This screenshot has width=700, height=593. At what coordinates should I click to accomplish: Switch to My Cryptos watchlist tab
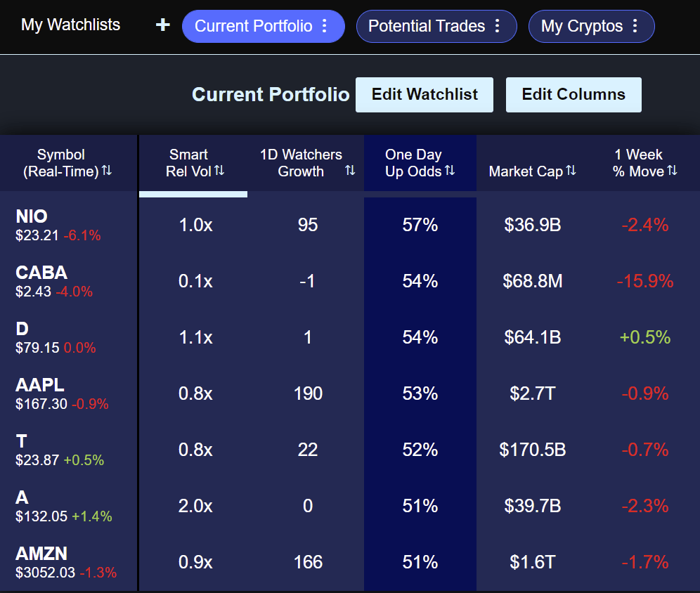coord(582,26)
